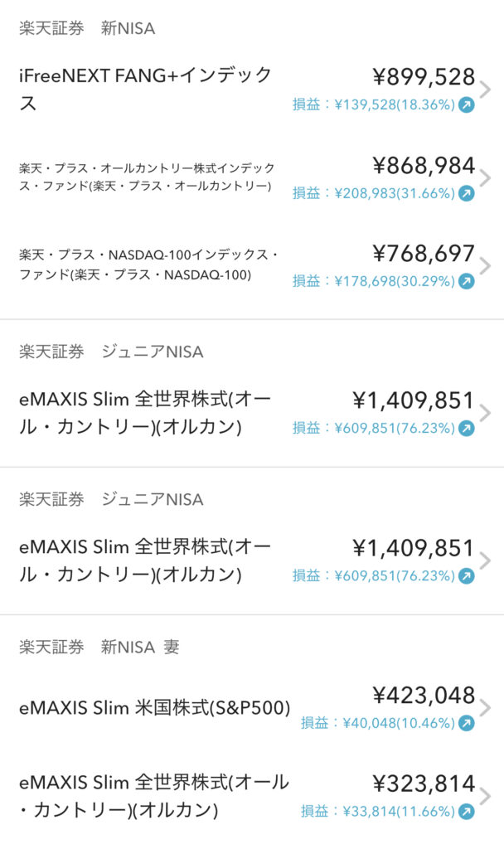Expand chevron on NASDAQ-100 fund row
The width and height of the screenshot is (504, 849).
pyautogui.click(x=486, y=265)
